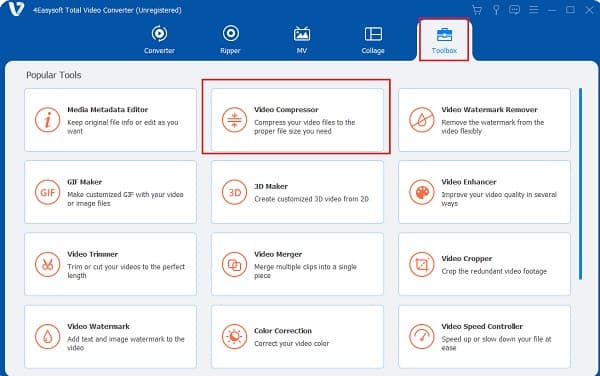This screenshot has height=376, width=600.
Task: Click 'Remove the watermark from the video' text
Action: coord(492,127)
